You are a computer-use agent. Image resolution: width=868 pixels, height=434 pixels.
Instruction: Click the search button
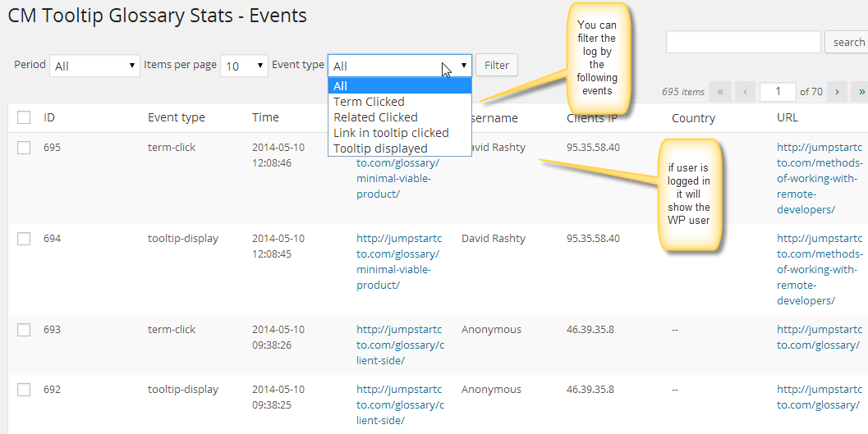(848, 43)
